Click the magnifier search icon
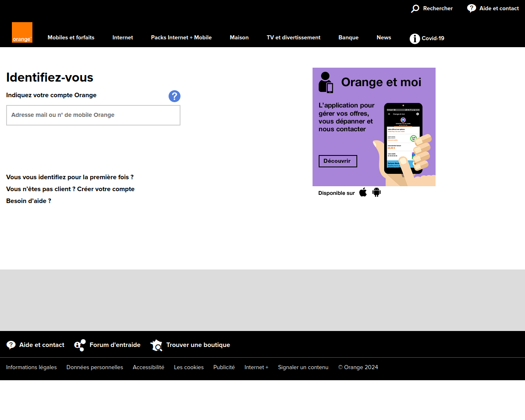Screen dimensions: 525x420 pos(415,9)
